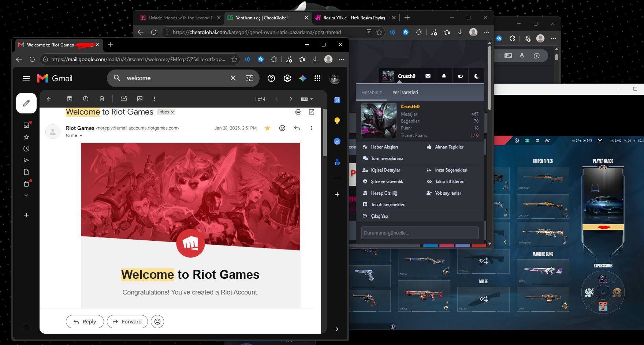Click the Gmail compose pencil button
This screenshot has height=345, width=644.
[x=26, y=103]
